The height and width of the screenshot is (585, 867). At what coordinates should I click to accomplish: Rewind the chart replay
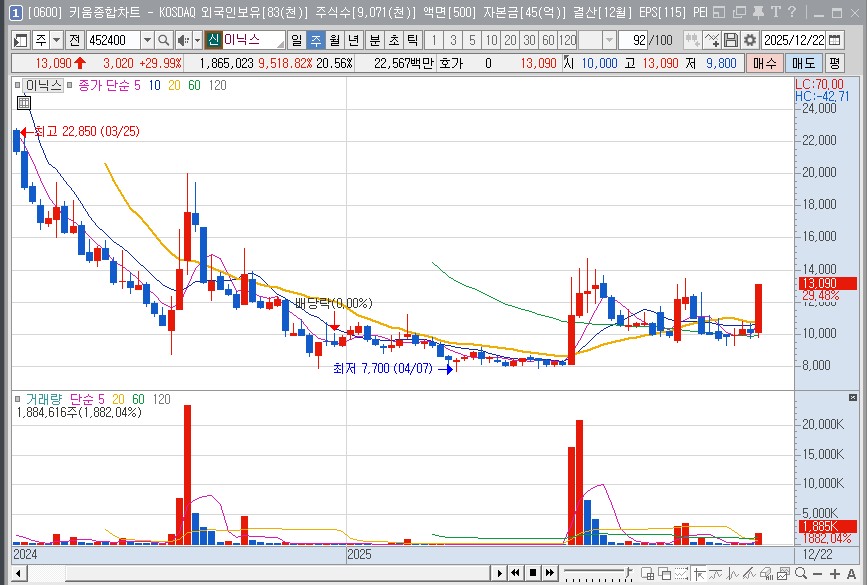click(x=515, y=573)
